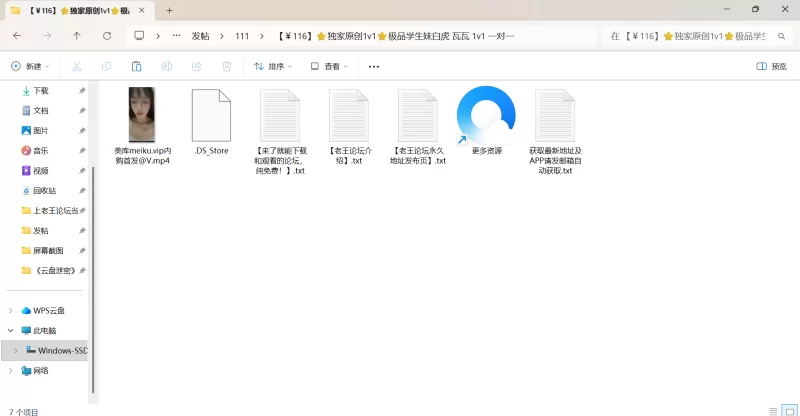Unpin 回收站 using its pin icon
The image size is (800, 416).
[x=82, y=190]
